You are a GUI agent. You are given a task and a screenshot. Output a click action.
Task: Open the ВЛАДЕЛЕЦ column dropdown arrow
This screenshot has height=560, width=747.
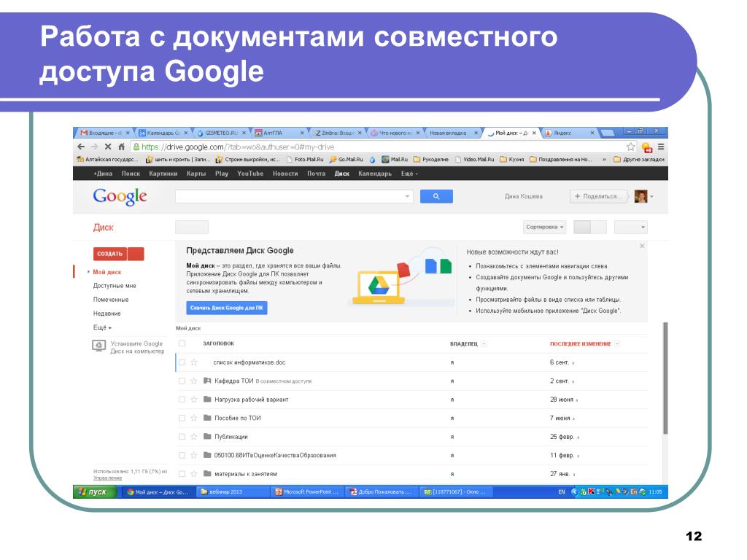click(x=484, y=344)
